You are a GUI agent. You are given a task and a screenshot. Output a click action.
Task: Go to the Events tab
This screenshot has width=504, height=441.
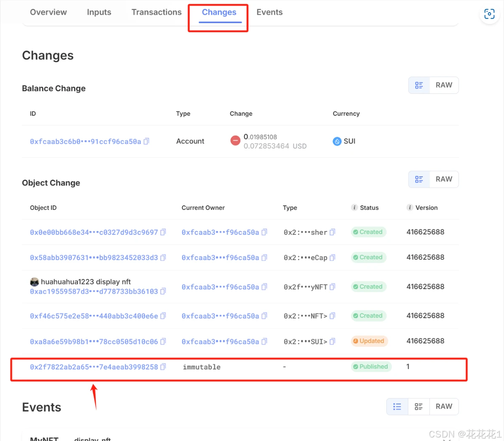point(269,12)
